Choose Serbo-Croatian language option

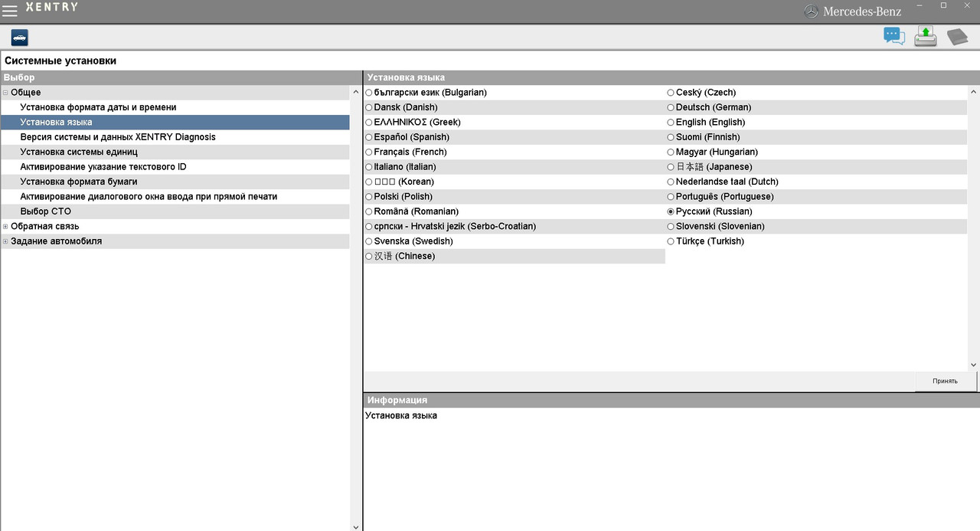[369, 227]
